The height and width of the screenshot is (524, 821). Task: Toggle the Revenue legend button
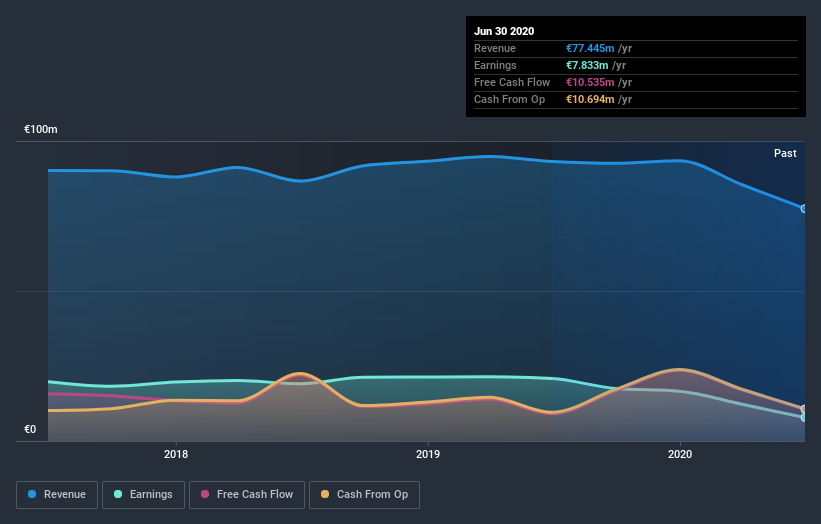57,495
